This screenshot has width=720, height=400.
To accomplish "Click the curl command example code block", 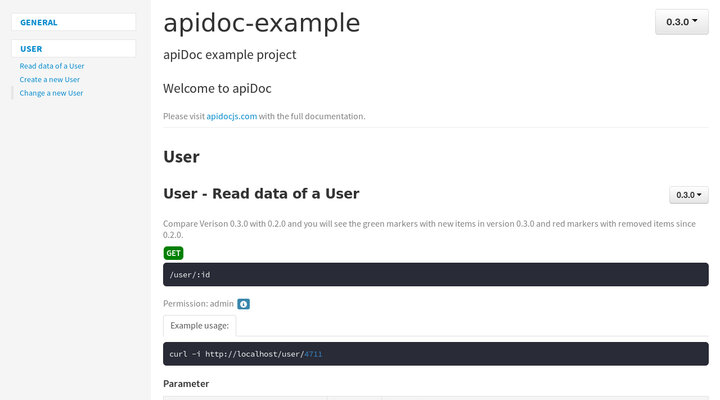I will 435,353.
